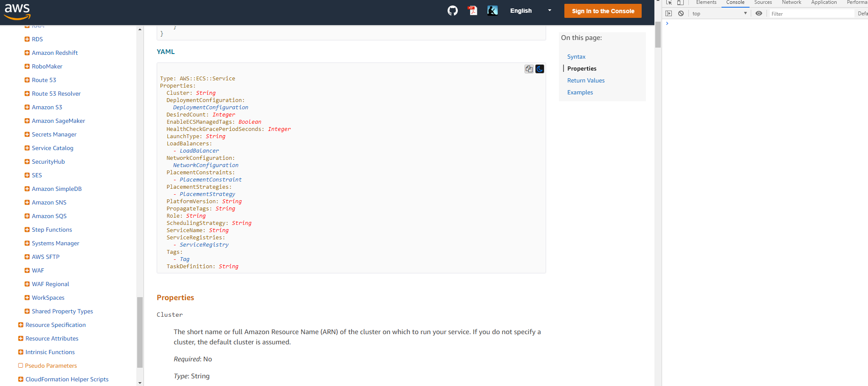Expand the RDS tree node
This screenshot has width=868, height=386.
27,39
